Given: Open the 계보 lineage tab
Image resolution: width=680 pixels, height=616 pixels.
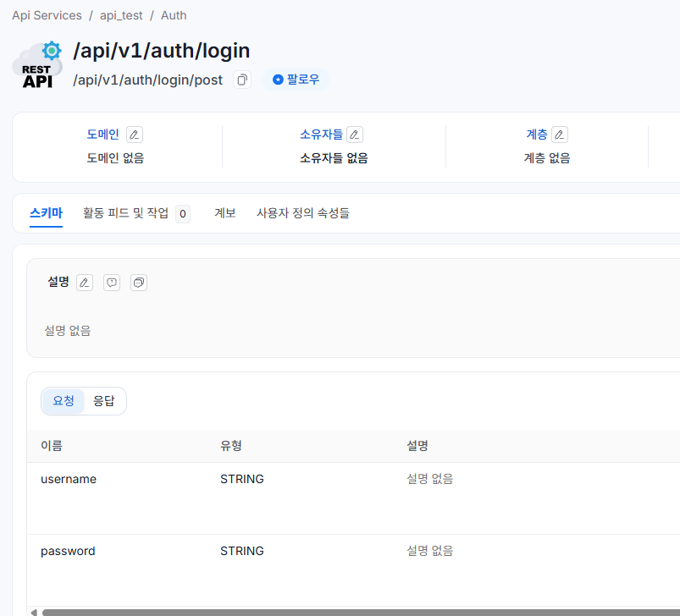Looking at the screenshot, I should coord(224,213).
